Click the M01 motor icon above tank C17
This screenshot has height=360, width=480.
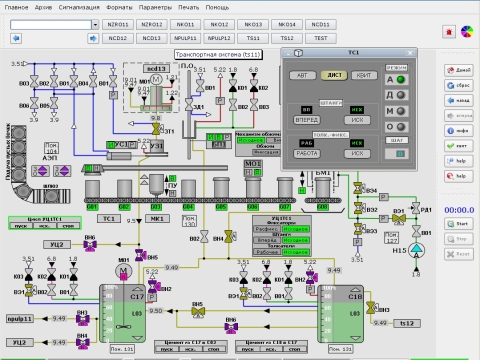coord(124,271)
